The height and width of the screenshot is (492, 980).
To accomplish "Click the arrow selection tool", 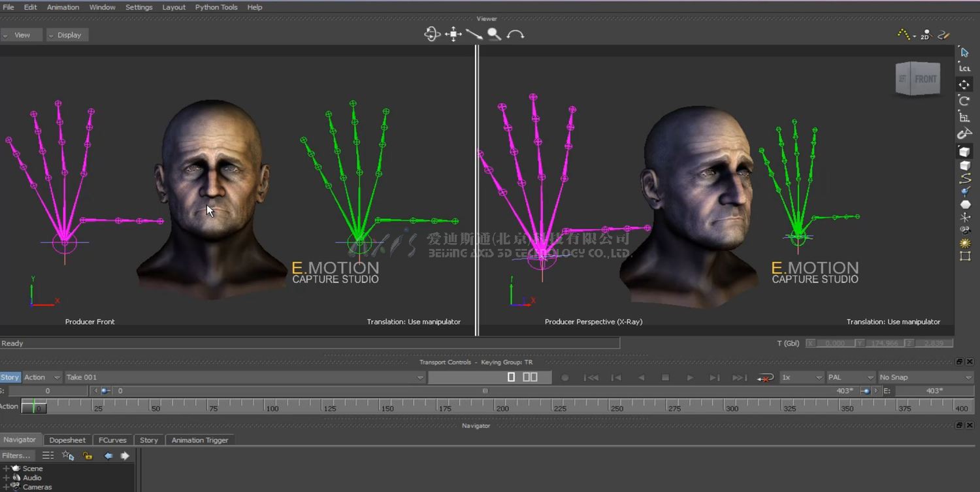I will (964, 52).
